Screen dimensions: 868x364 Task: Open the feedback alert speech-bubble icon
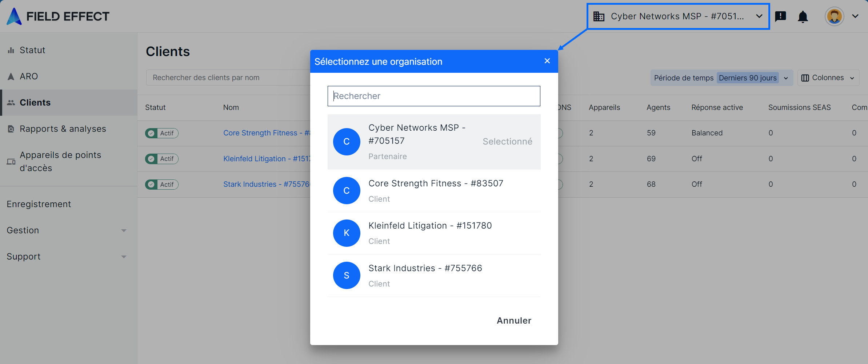tap(781, 16)
